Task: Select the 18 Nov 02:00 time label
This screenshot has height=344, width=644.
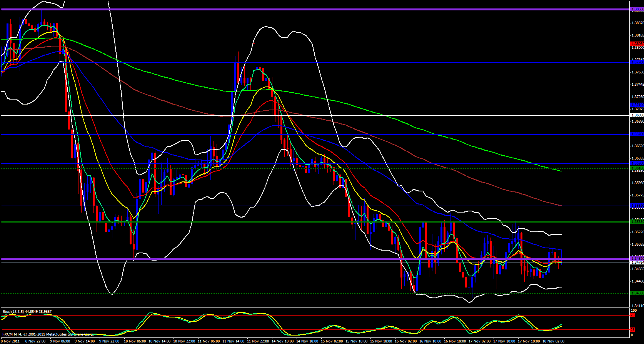Action: pyautogui.click(x=553, y=341)
